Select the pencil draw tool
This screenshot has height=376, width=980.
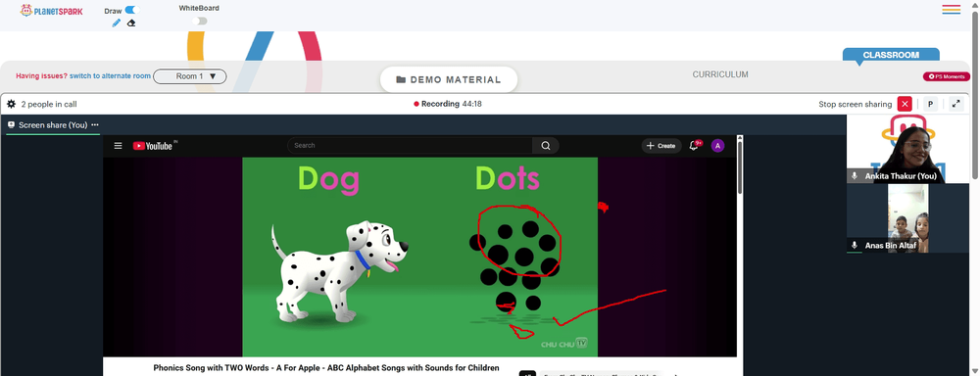click(x=117, y=23)
